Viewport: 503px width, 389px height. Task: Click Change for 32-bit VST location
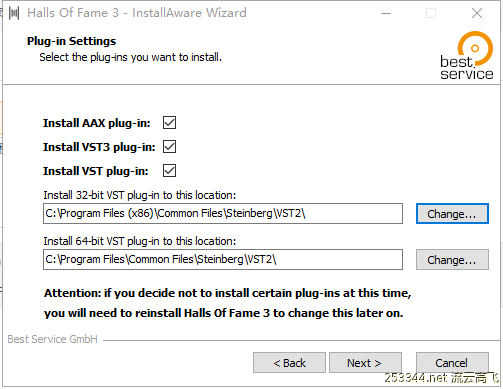[x=452, y=214]
